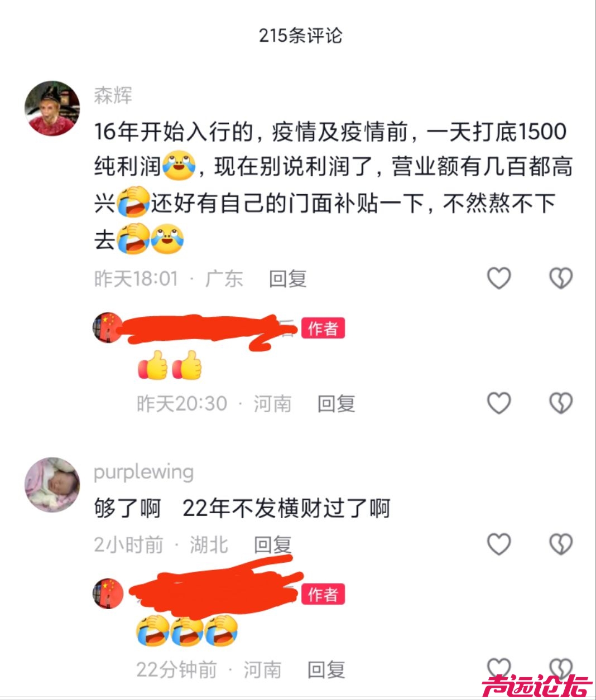Reply to the author's 昨天20:30 comment
The width and height of the screenshot is (596, 700).
(x=337, y=403)
